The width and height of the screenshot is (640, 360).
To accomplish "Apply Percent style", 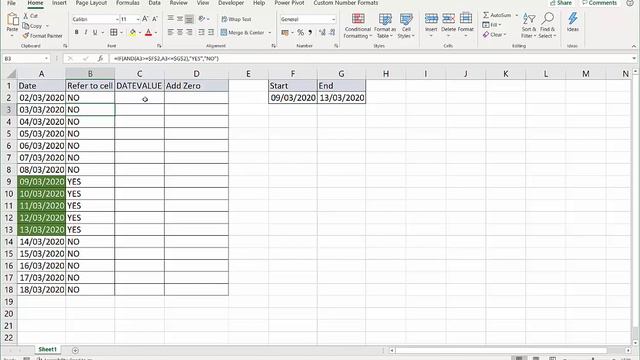I will coord(300,32).
